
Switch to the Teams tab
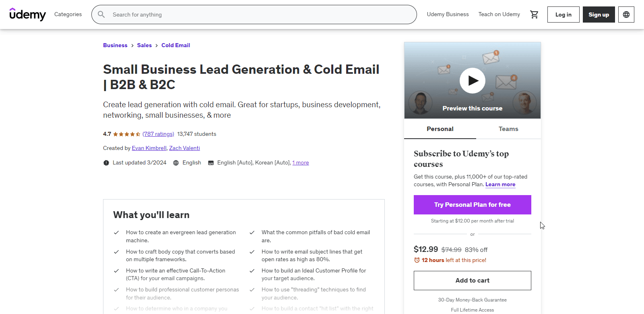pos(508,129)
